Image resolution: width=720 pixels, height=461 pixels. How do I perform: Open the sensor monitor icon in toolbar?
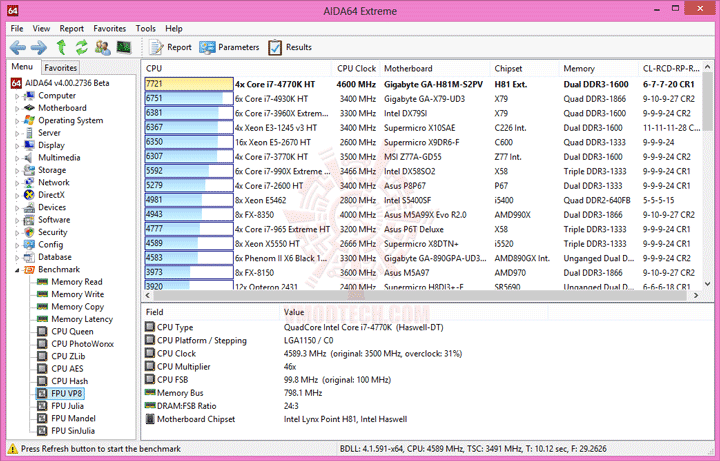(124, 47)
